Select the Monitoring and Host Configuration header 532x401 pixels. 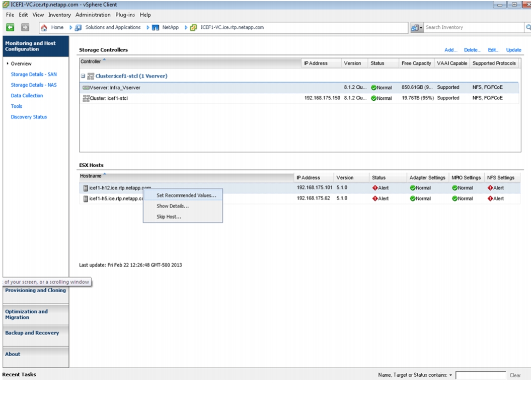pyautogui.click(x=36, y=46)
